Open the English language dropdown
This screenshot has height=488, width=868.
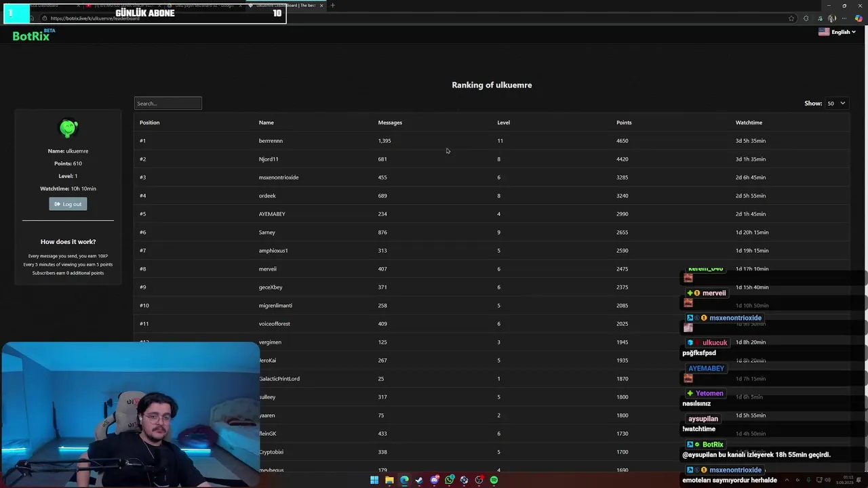(837, 32)
